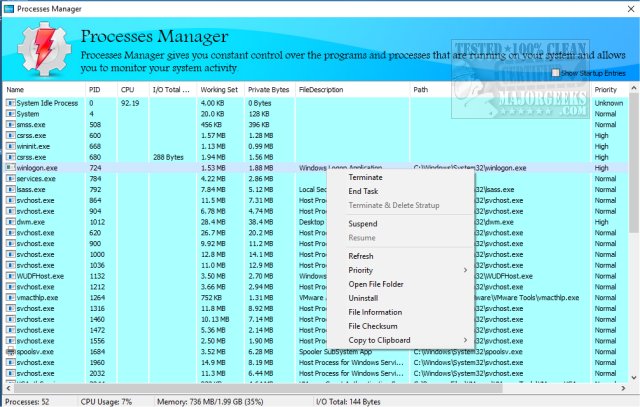The width and height of the screenshot is (640, 407).
Task: Select the System Idle Process row name
Action: click(47, 103)
